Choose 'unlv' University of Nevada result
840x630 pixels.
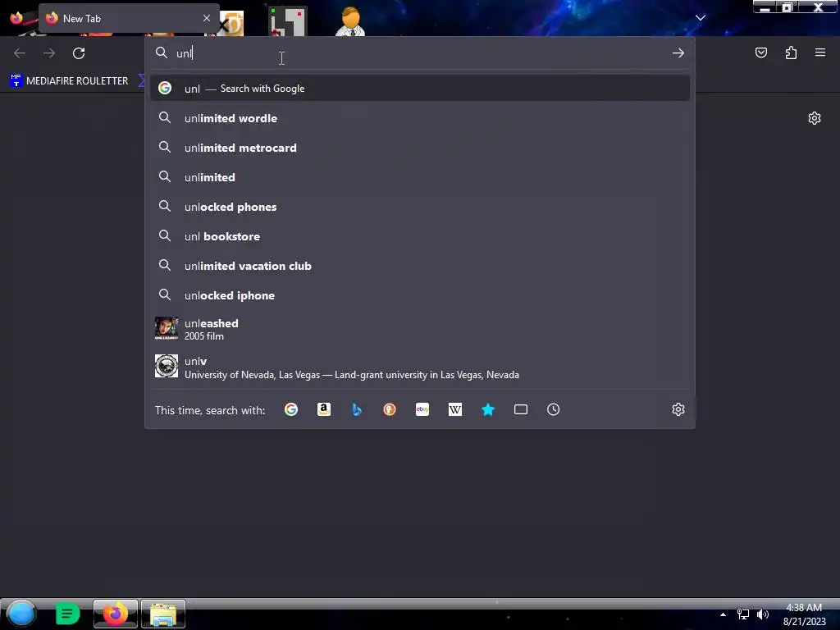click(420, 367)
